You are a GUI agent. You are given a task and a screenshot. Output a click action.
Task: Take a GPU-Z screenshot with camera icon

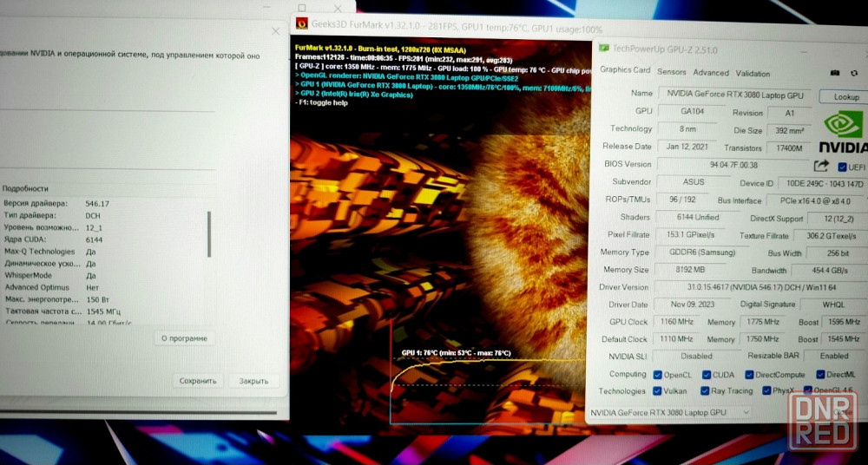[x=835, y=74]
